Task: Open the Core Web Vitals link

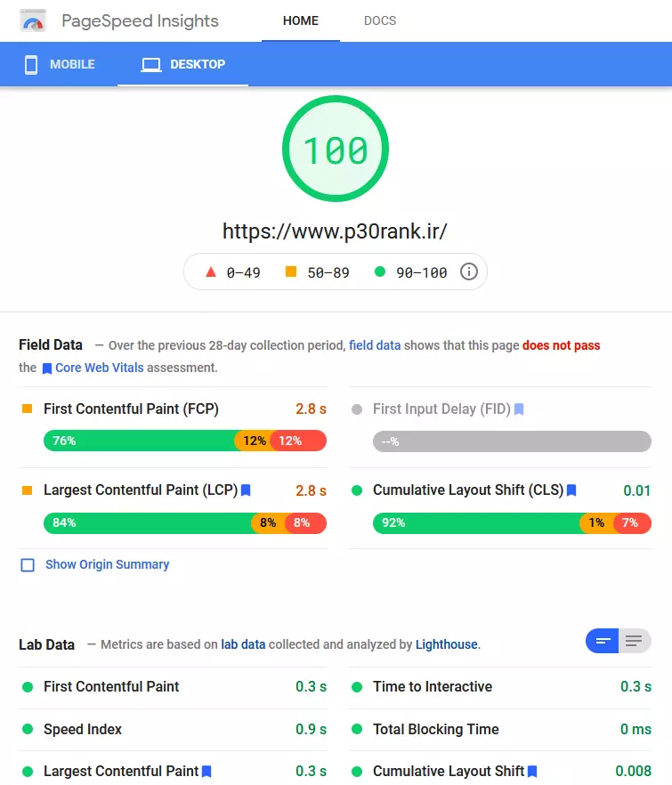Action: coord(99,368)
